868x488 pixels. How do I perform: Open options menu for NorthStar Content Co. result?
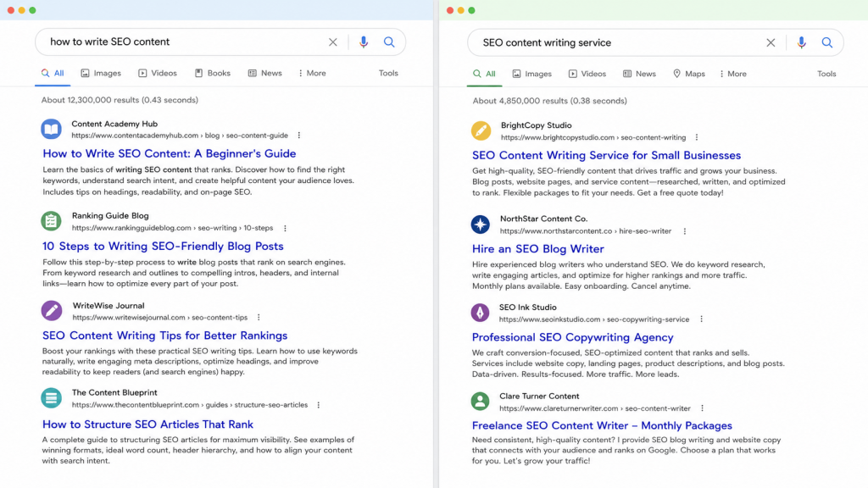[x=684, y=231]
